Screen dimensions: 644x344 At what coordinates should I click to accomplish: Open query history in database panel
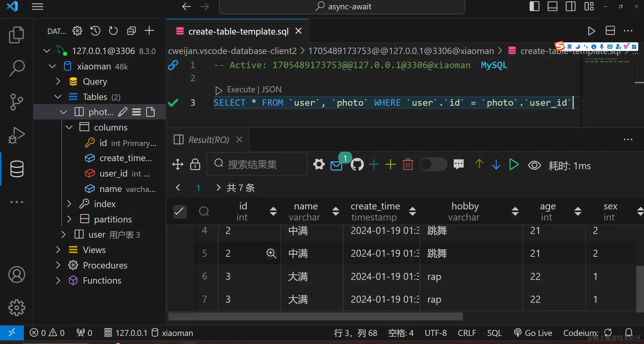click(95, 31)
